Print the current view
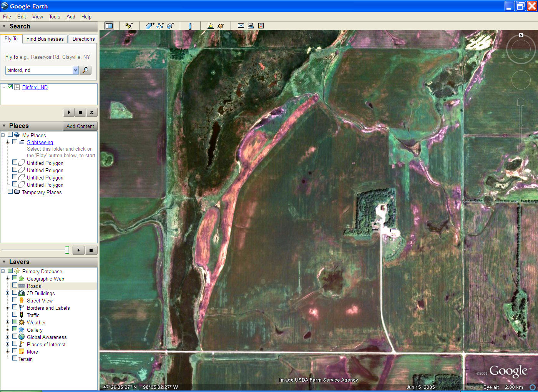Image resolution: width=538 pixels, height=392 pixels. (x=251, y=26)
